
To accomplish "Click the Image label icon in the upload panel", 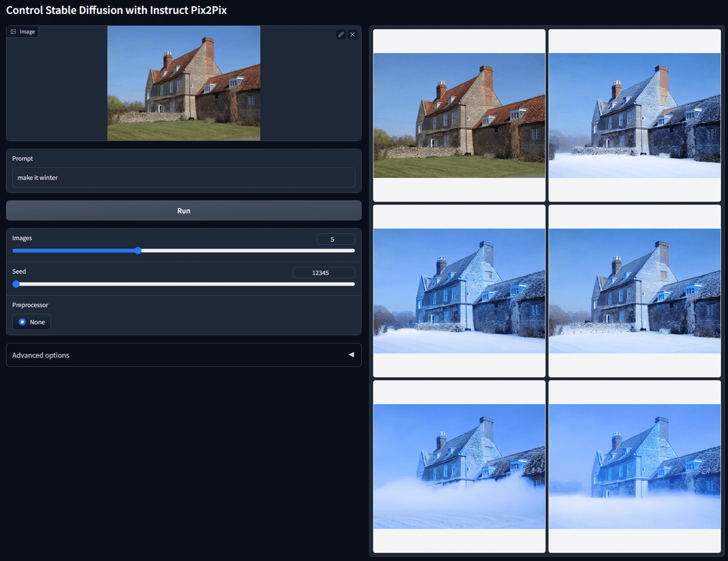I will point(13,32).
